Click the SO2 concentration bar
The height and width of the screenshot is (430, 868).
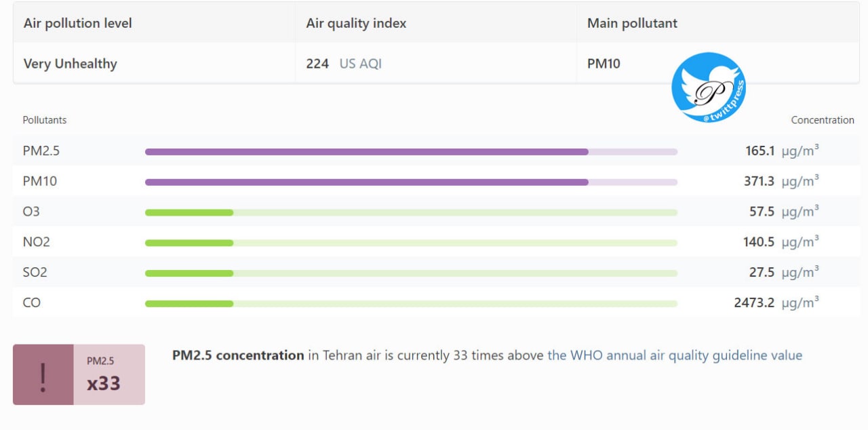click(411, 273)
